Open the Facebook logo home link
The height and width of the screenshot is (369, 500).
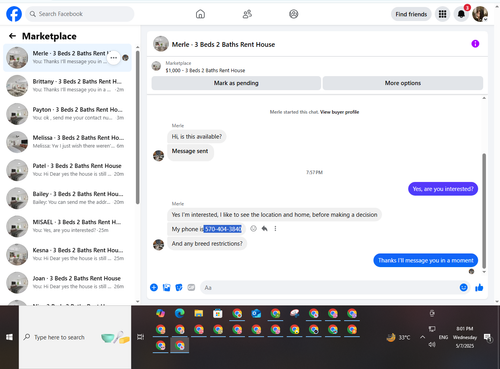[x=14, y=14]
